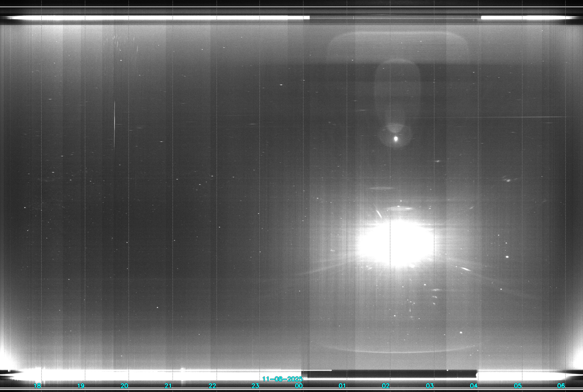This screenshot has height=392, width=583.
Task: Select the 01 hour marker
Action: 342,386
